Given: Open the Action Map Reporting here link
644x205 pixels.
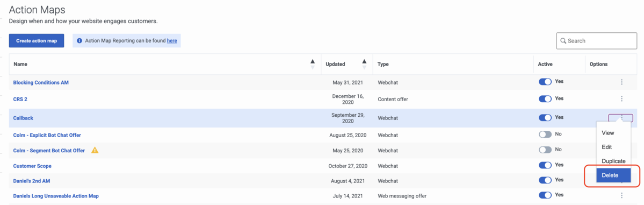Looking at the screenshot, I should point(172,41).
